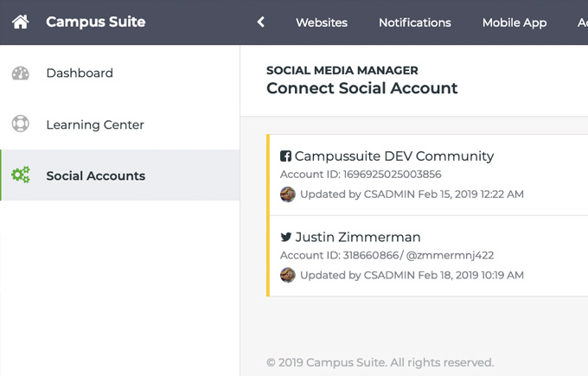Viewport: 588px width, 376px height.
Task: Click the Campus Suite title
Action: (95, 22)
